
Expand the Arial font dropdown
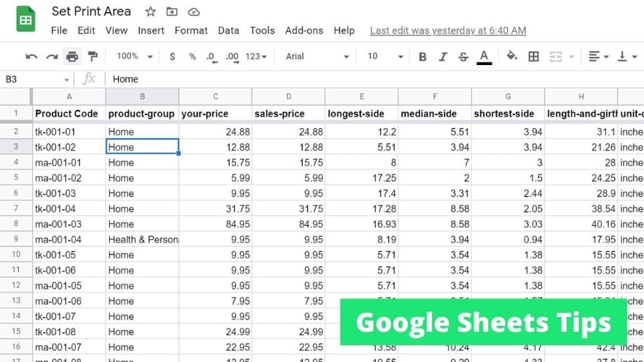[317, 56]
